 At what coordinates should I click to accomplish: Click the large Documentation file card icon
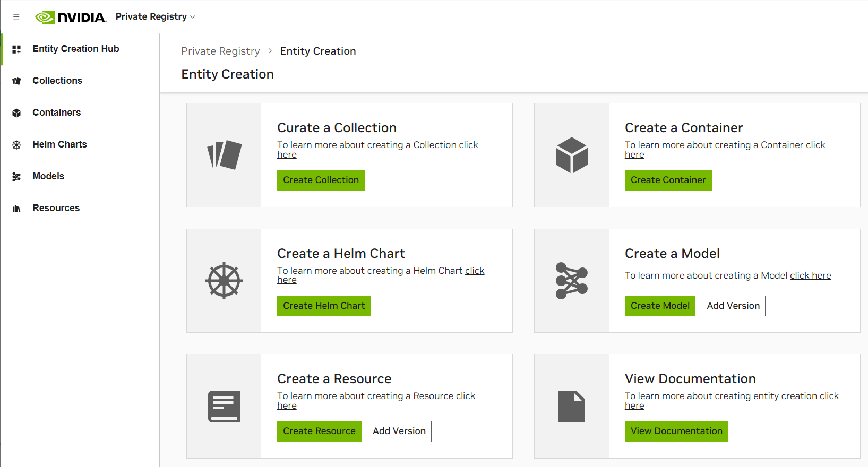coord(572,407)
